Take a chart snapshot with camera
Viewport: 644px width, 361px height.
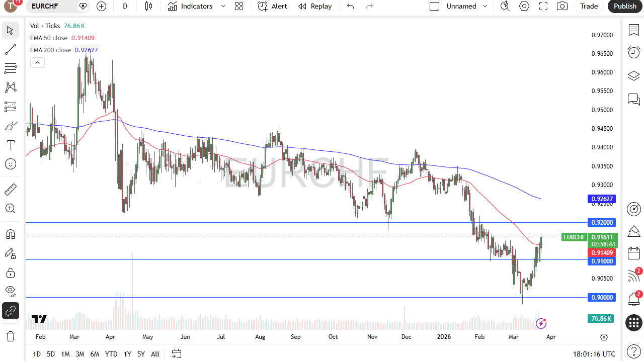pyautogui.click(x=562, y=6)
